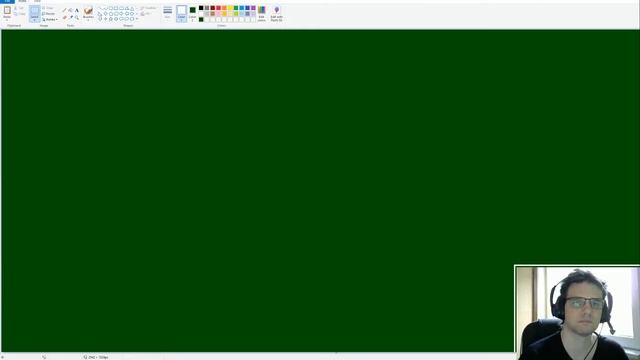Screen dimensions: 640x360
Task: Click the Paste clipboard icon
Action: [x=7, y=10]
